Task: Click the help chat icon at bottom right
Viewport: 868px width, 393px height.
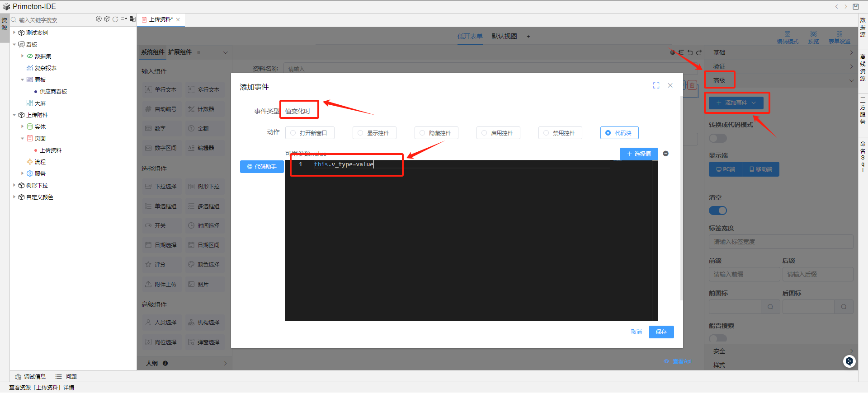Action: pyautogui.click(x=849, y=361)
